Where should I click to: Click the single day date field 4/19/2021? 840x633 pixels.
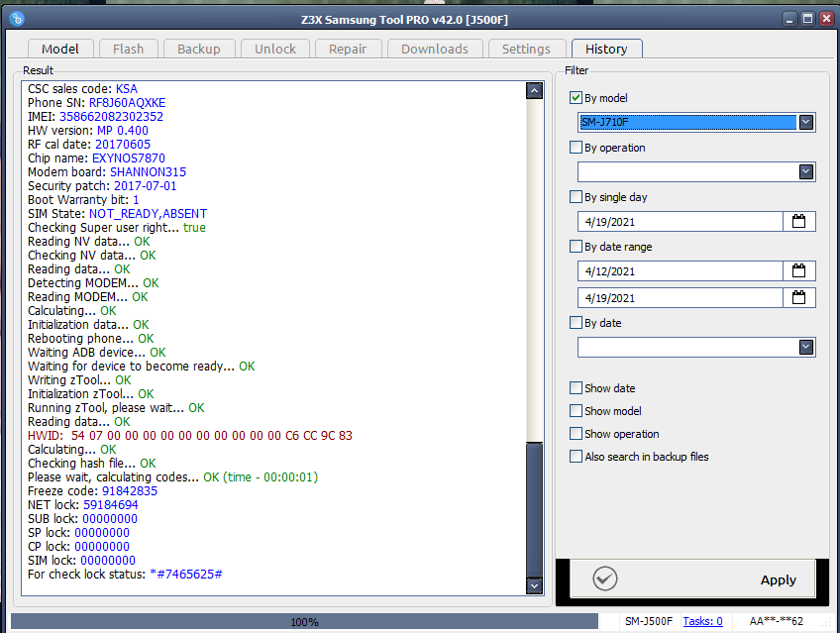click(x=680, y=221)
